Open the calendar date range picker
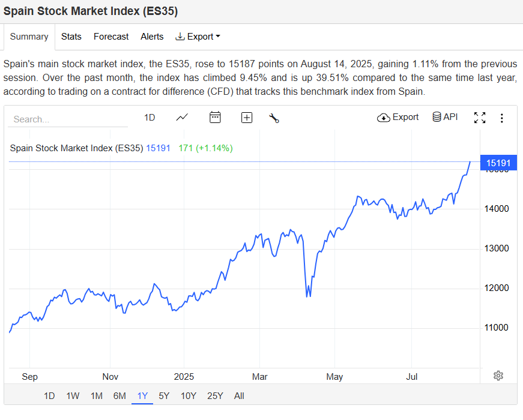Screen dimensions: 523x420 [215, 118]
